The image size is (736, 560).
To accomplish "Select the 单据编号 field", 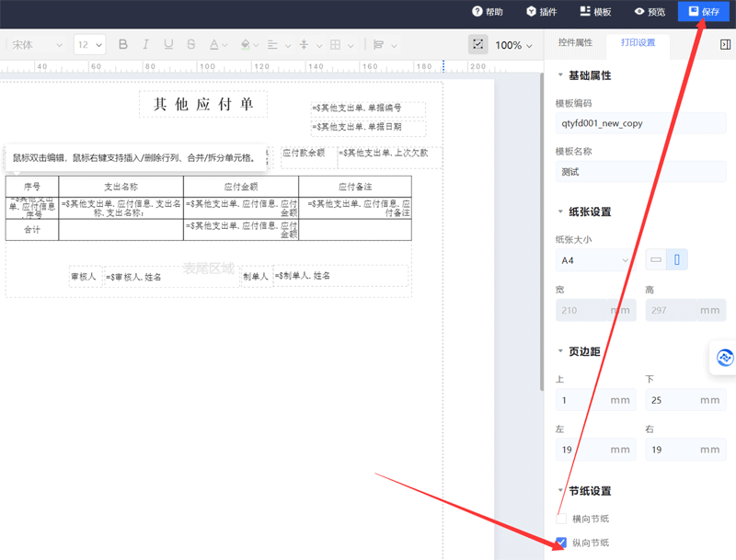I will (x=368, y=108).
